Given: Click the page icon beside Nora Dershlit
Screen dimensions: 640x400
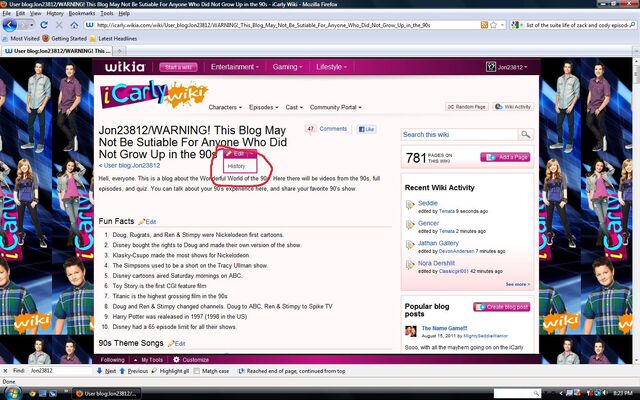Looking at the screenshot, I should point(410,265).
